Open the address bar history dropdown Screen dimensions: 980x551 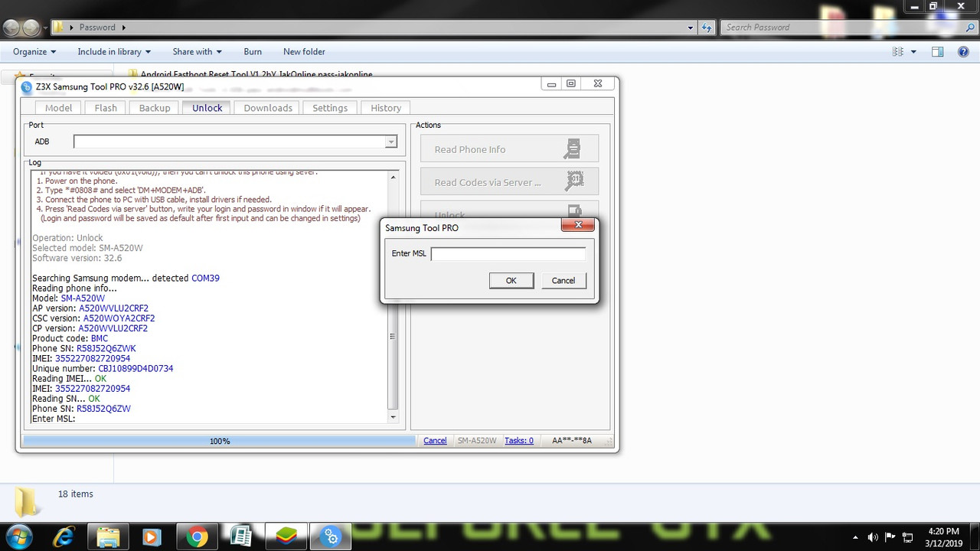click(x=691, y=28)
